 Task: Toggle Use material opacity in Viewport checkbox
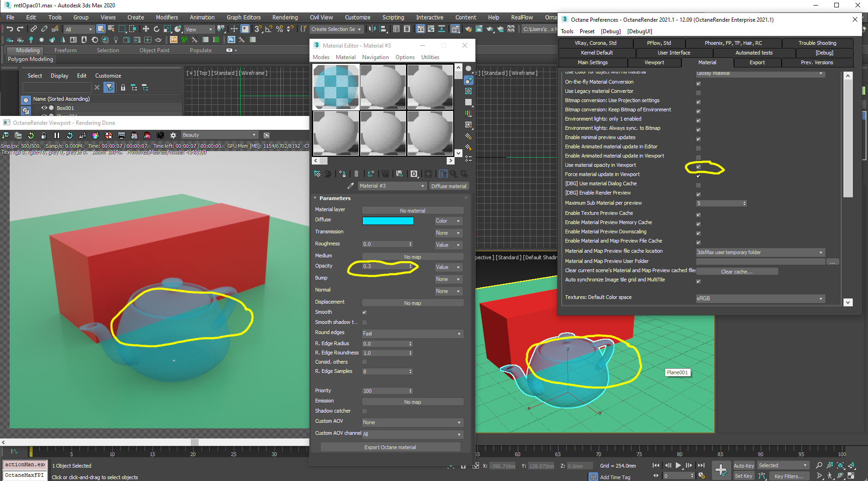coord(698,167)
